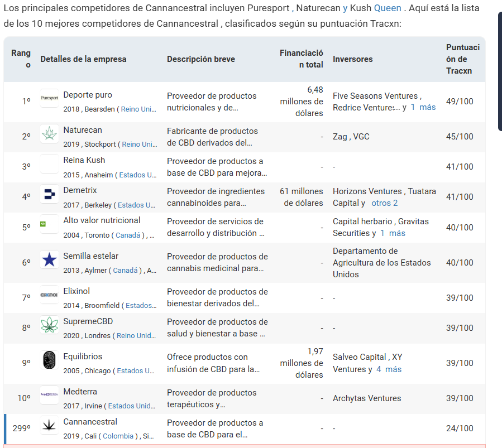Expand 'otros 2' investors for Demetrix

point(384,203)
